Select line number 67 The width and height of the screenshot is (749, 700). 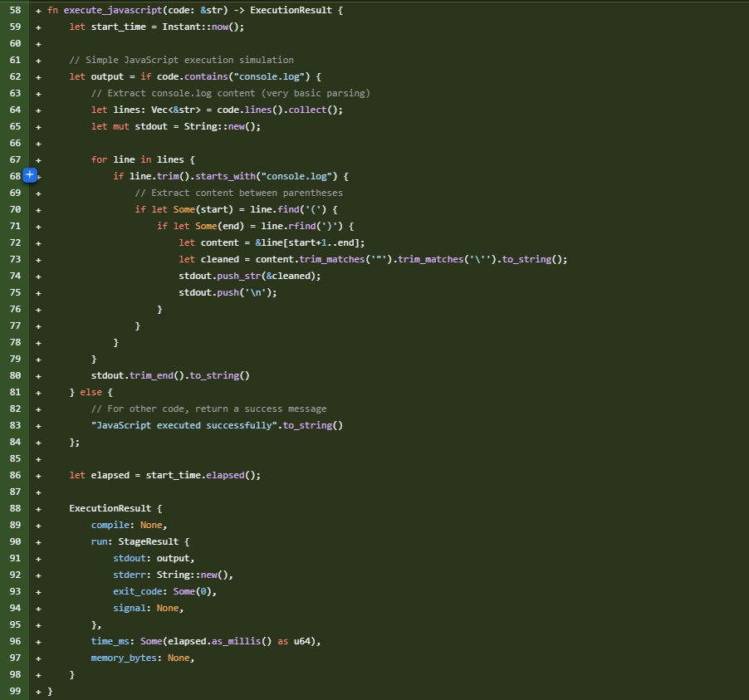[15, 159]
